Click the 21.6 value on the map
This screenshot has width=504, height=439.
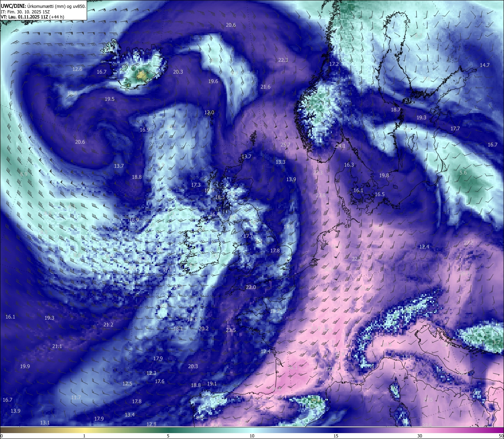[265, 87]
